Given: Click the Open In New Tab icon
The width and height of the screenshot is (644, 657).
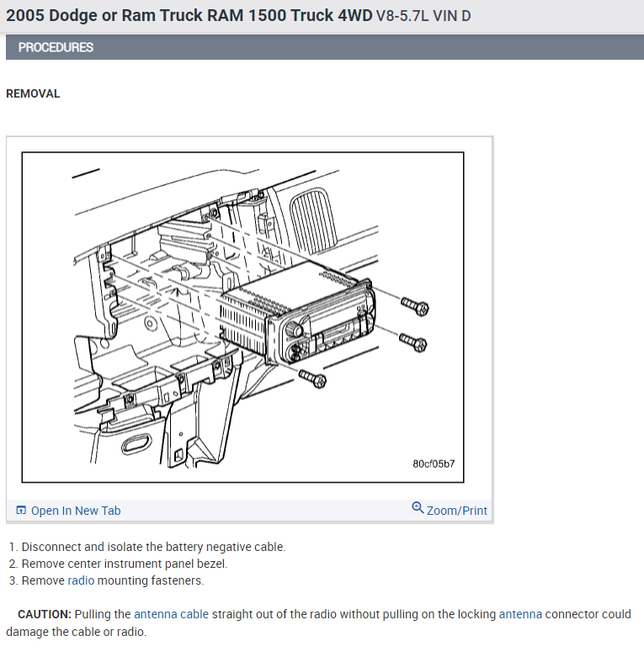Looking at the screenshot, I should [21, 510].
